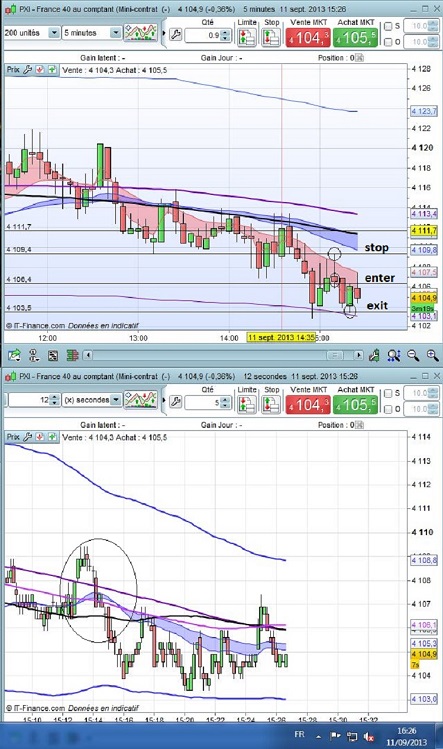Click the magnifier with arrows icon

[394, 355]
